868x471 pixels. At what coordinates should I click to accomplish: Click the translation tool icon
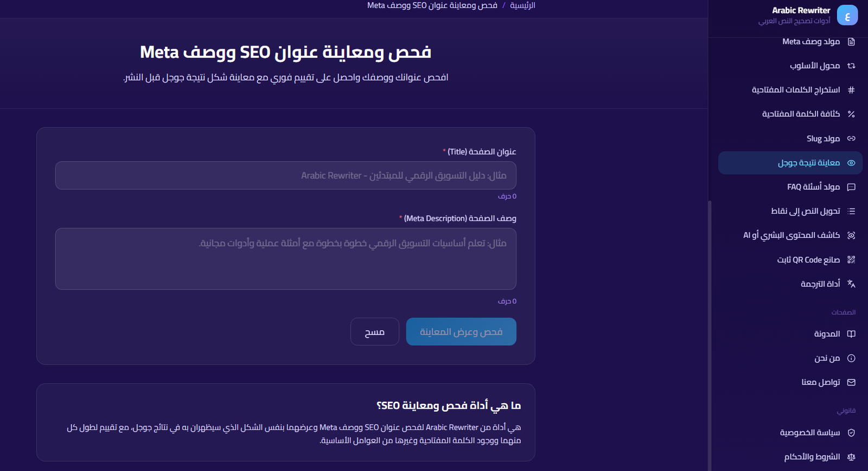[851, 283]
